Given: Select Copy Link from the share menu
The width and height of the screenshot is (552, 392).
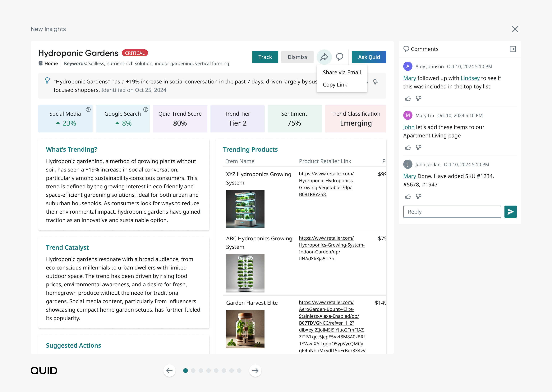Looking at the screenshot, I should 335,84.
